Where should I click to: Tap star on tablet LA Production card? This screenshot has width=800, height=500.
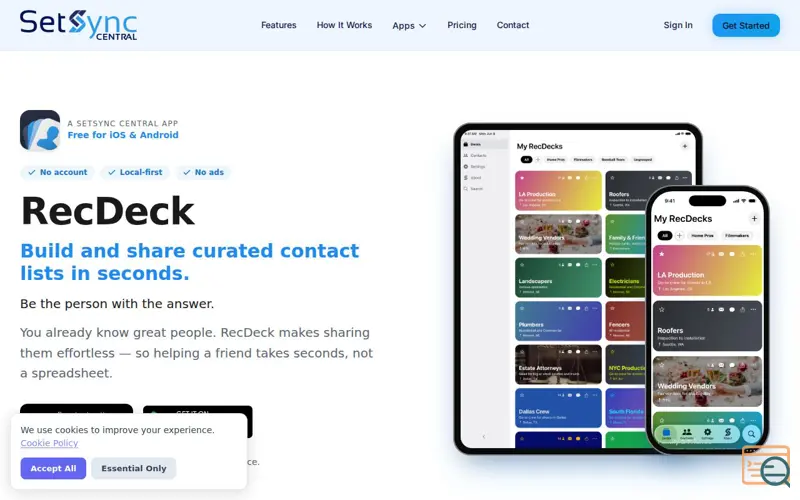[x=521, y=178]
